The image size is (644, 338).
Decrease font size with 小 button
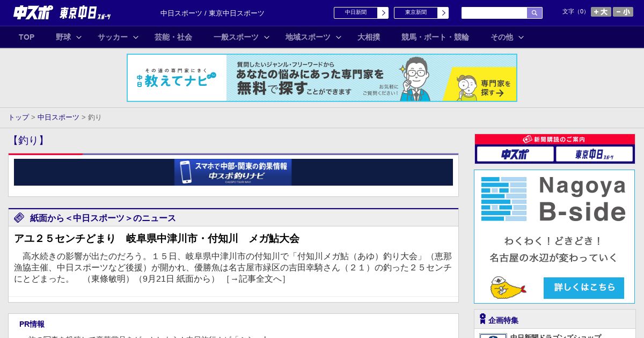(x=623, y=12)
